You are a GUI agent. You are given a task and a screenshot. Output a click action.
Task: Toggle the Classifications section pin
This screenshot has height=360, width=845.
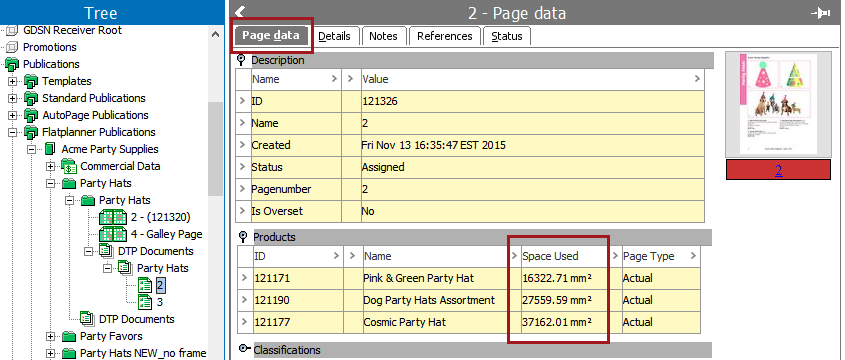(244, 350)
